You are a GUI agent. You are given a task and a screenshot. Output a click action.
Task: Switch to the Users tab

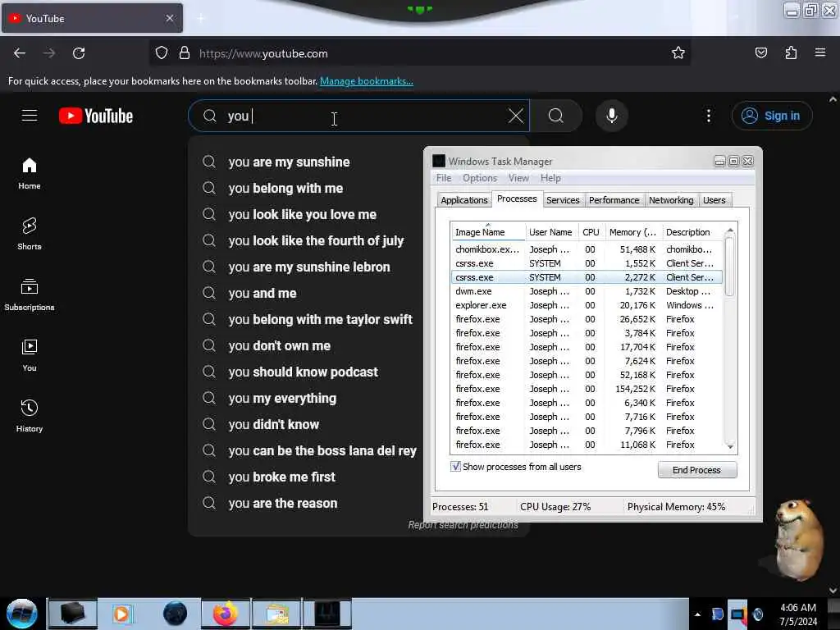coord(714,200)
